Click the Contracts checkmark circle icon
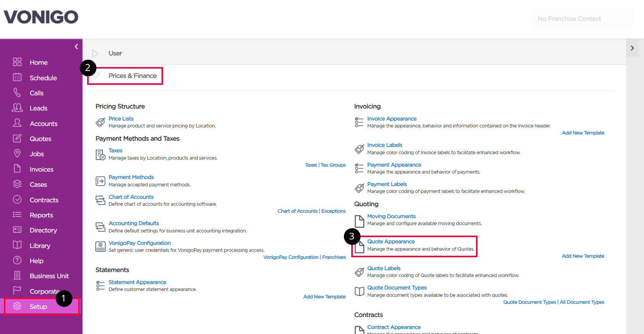 pyautogui.click(x=17, y=199)
